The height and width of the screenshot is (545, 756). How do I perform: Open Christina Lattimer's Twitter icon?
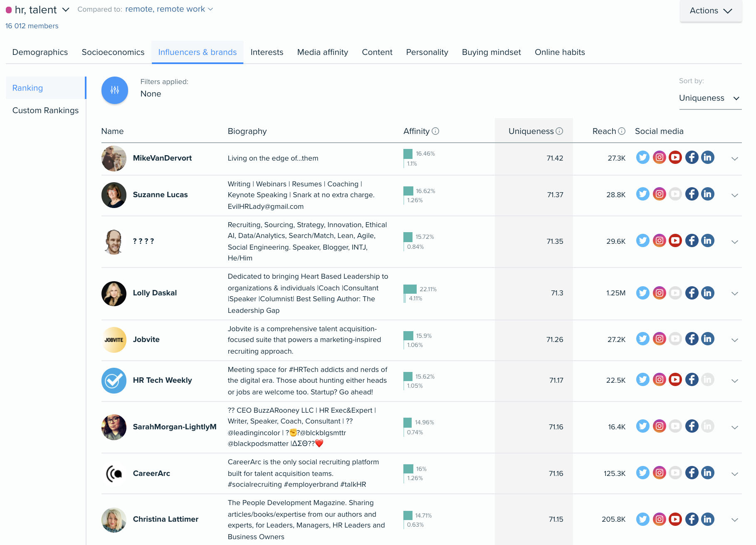(643, 520)
